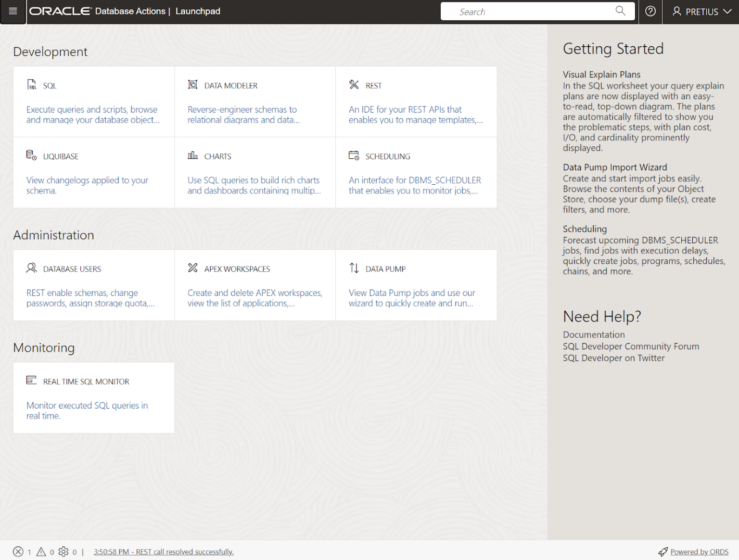This screenshot has width=739, height=560.
Task: Open the LIQUIBASE card title
Action: pyautogui.click(x=61, y=156)
